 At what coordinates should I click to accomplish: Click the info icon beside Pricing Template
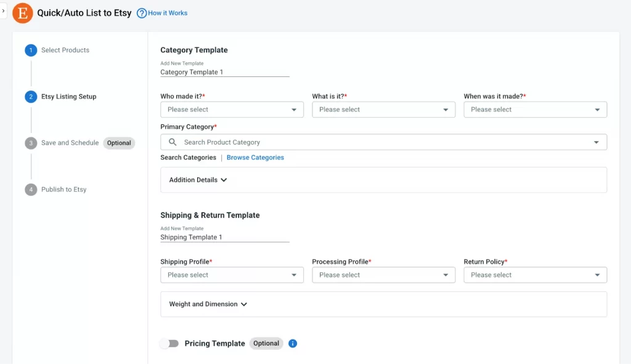(293, 343)
